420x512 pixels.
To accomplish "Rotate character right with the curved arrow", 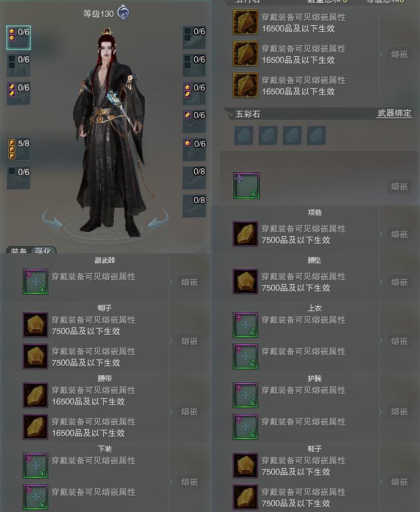I will point(159,218).
